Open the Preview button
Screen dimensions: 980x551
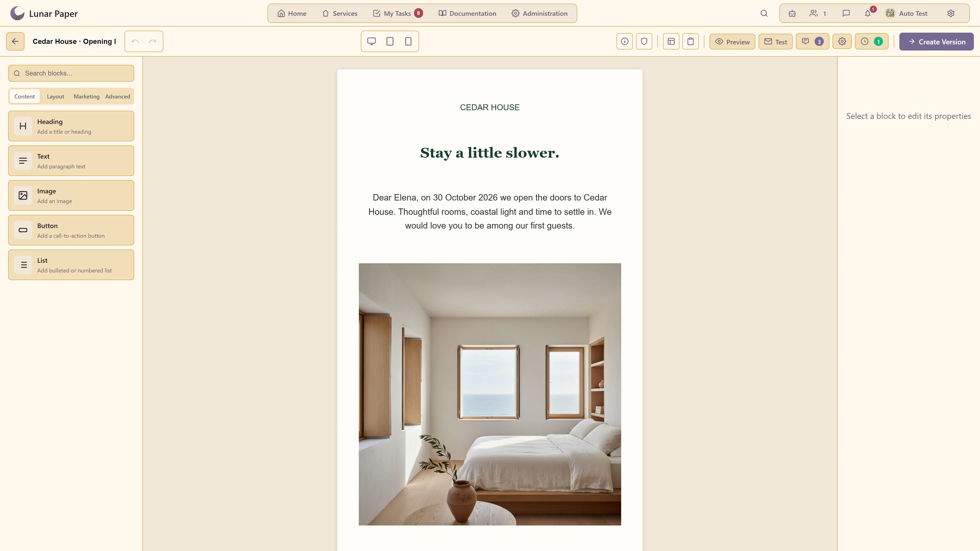[x=732, y=42]
